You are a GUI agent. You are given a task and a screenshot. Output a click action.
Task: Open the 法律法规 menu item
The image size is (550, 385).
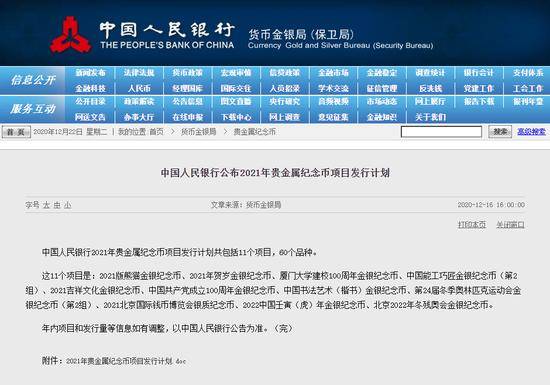click(139, 73)
